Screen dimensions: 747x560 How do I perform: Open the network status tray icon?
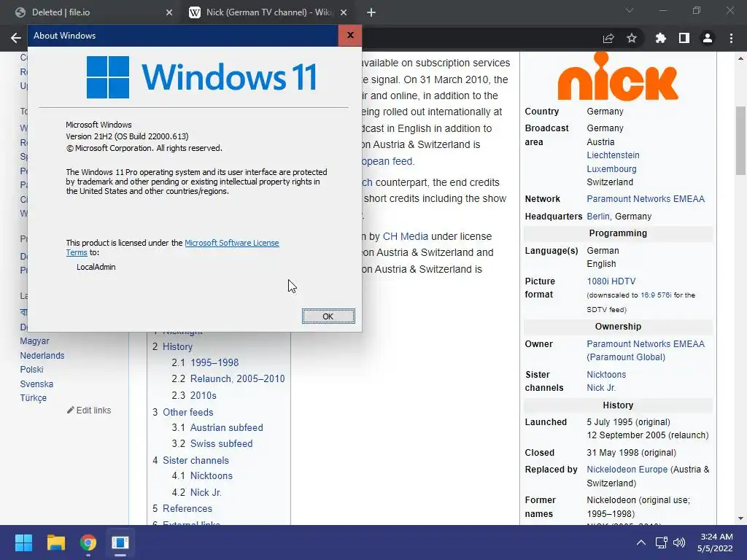[661, 542]
